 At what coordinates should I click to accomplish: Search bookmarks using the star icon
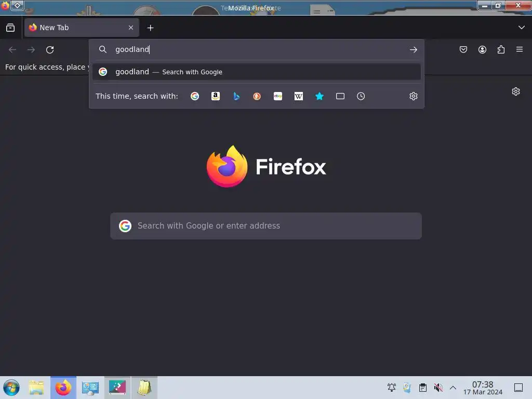[x=320, y=96]
